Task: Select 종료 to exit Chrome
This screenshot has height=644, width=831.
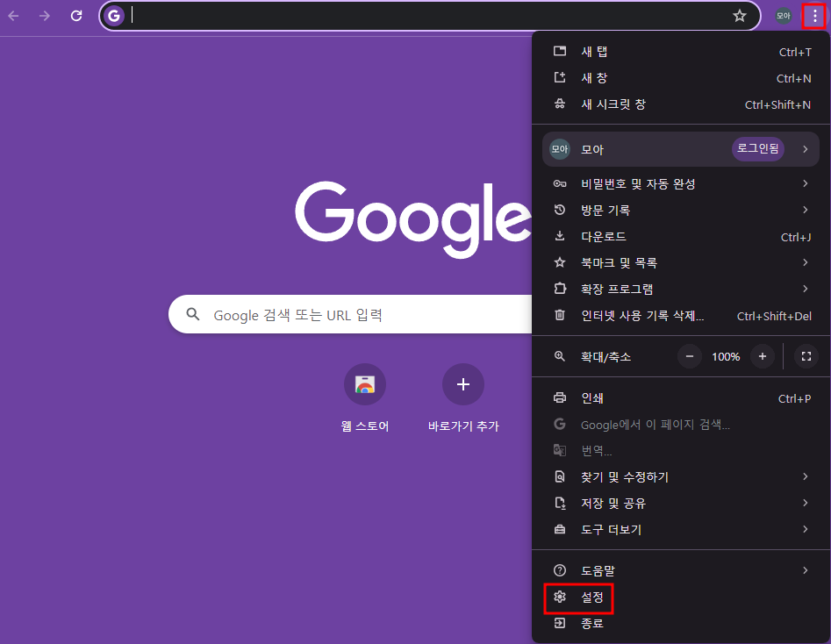Action: (681, 623)
